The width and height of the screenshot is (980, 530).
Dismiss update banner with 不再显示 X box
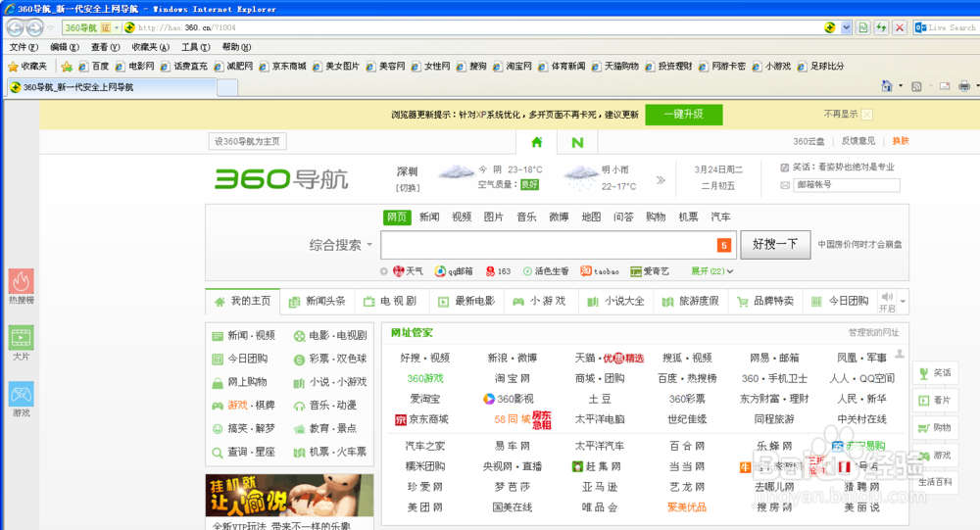[x=867, y=115]
